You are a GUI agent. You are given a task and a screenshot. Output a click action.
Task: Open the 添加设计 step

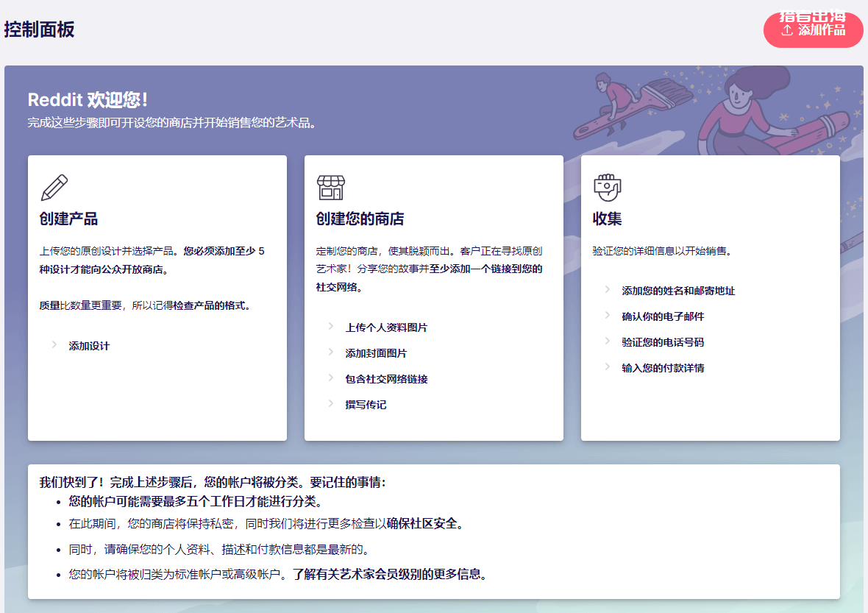(x=89, y=346)
